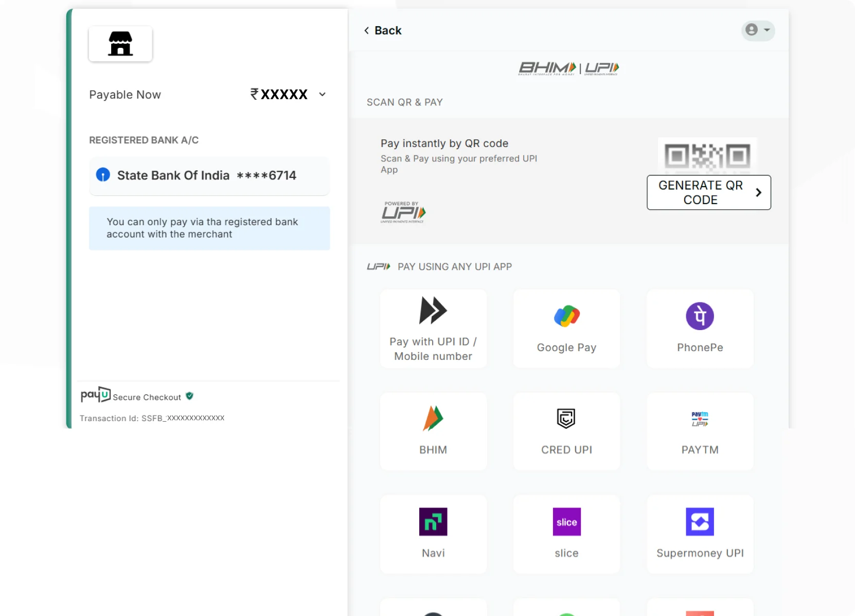The width and height of the screenshot is (855, 616).
Task: Select the Navi app tile
Action: (433, 534)
